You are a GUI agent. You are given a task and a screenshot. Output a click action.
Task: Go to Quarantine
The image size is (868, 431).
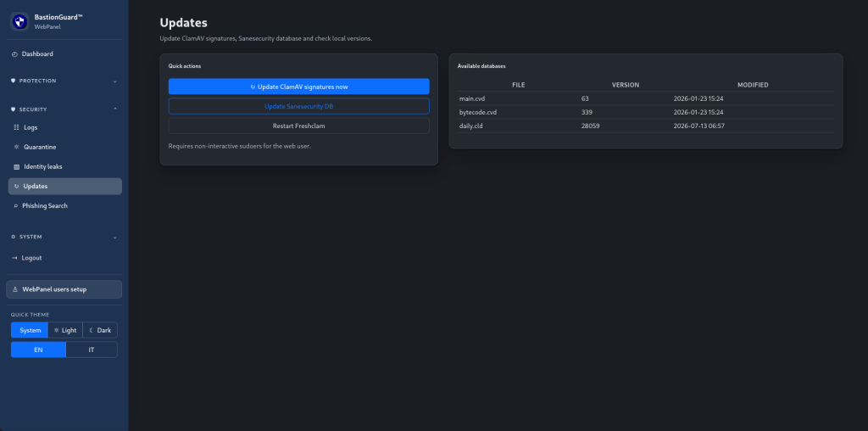click(x=64, y=148)
